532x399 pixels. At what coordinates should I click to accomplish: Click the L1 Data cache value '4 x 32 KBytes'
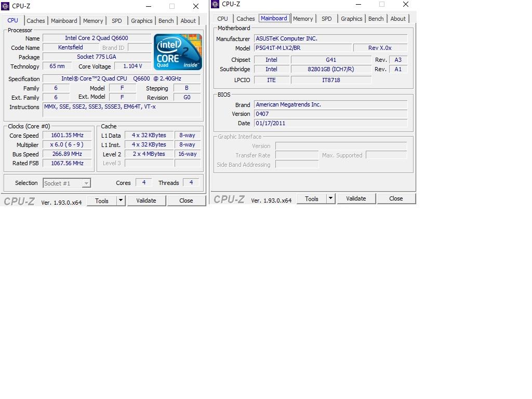(x=149, y=136)
